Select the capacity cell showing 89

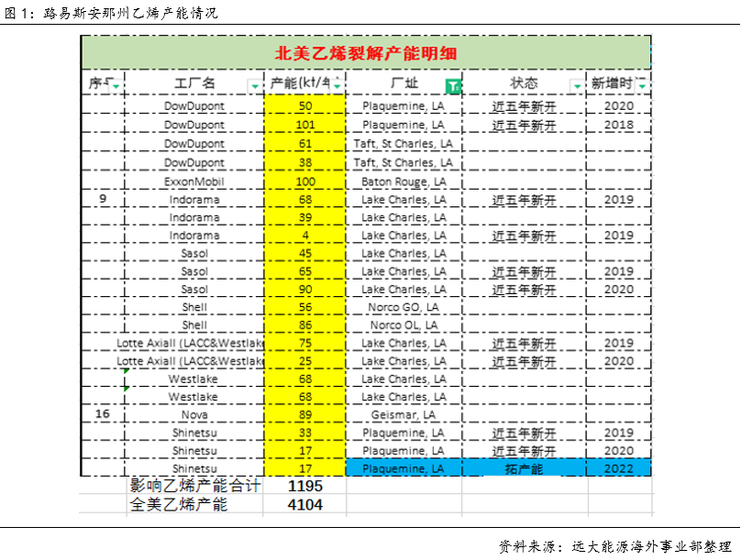[x=305, y=414]
